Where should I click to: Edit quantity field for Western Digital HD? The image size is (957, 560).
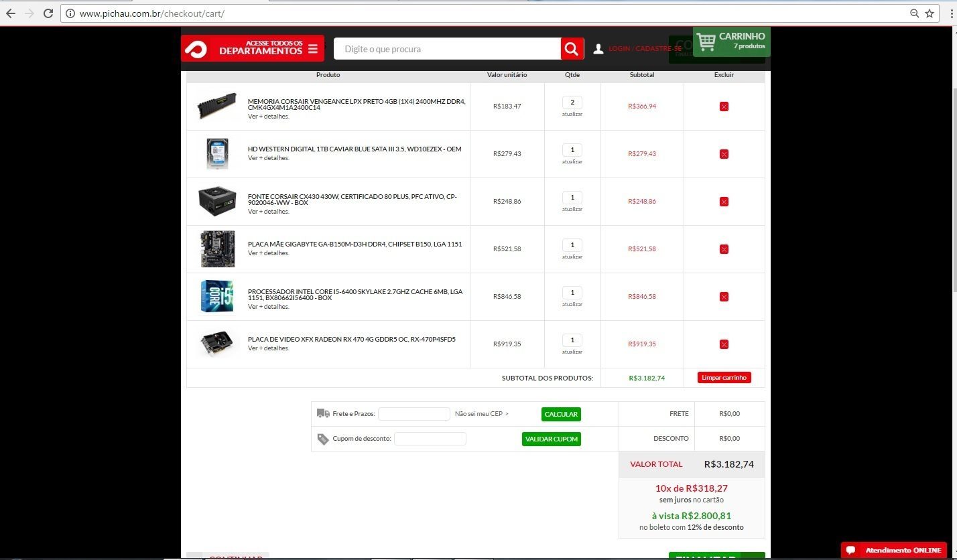572,150
